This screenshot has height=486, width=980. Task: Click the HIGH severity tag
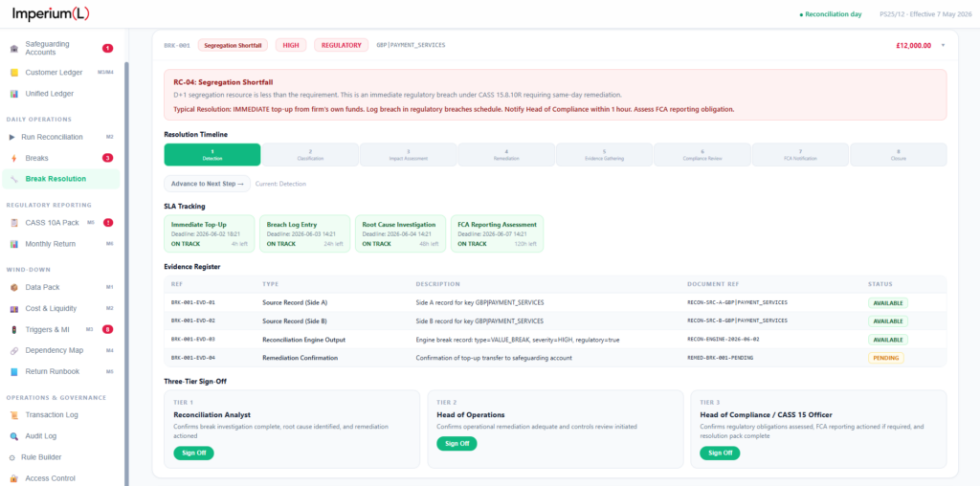click(291, 45)
